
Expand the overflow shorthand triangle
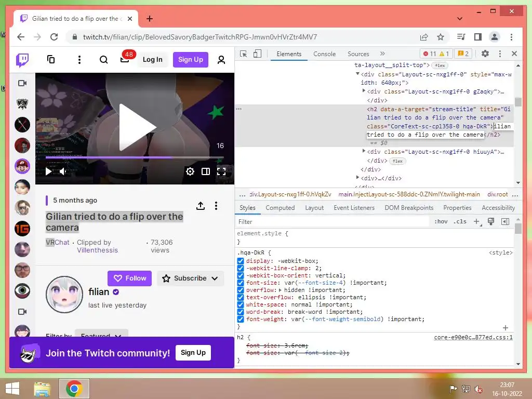pyautogui.click(x=280, y=290)
